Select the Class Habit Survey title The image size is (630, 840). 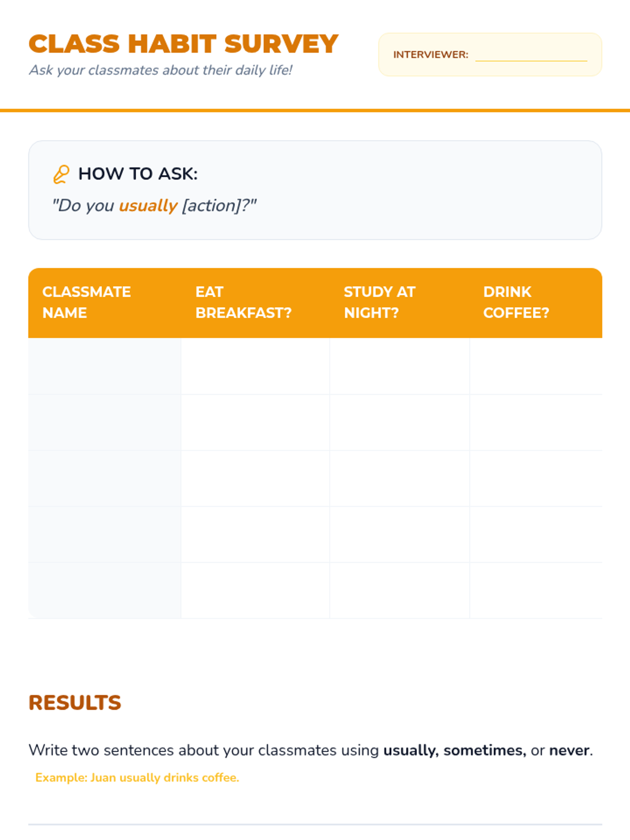coord(183,44)
